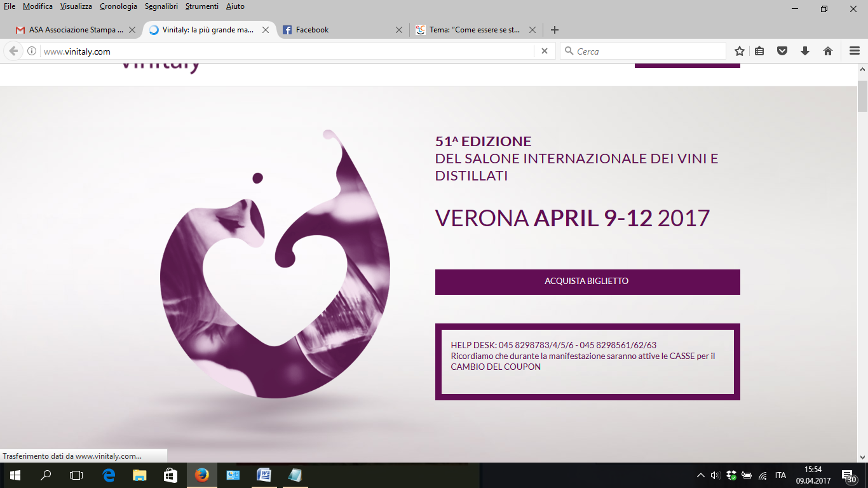Open the Visualizza menu
The image size is (868, 488).
pyautogui.click(x=76, y=6)
